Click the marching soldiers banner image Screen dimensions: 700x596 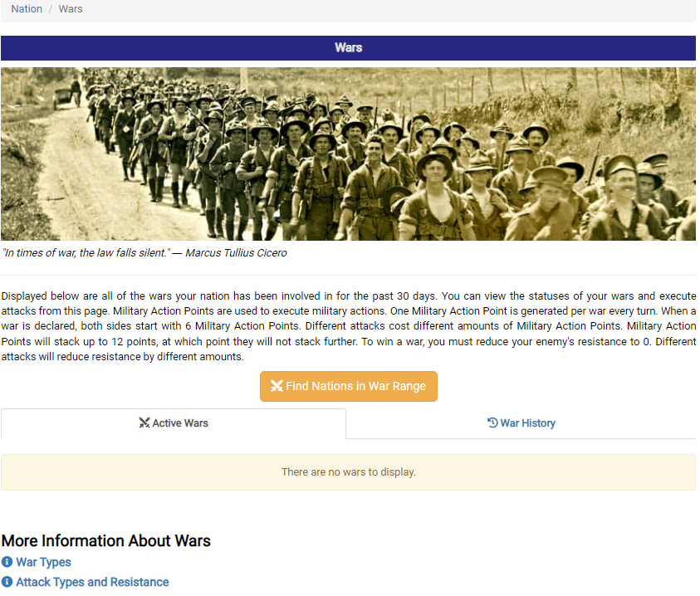(348, 154)
